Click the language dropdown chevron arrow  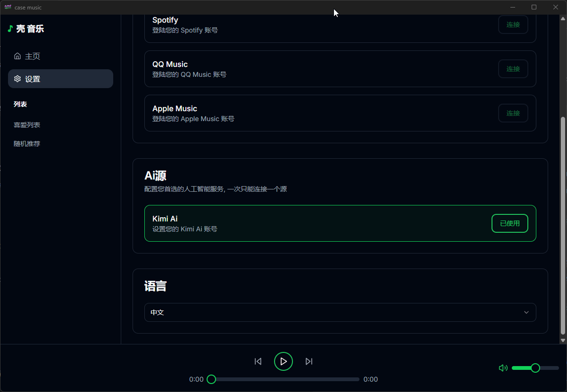[x=526, y=312]
